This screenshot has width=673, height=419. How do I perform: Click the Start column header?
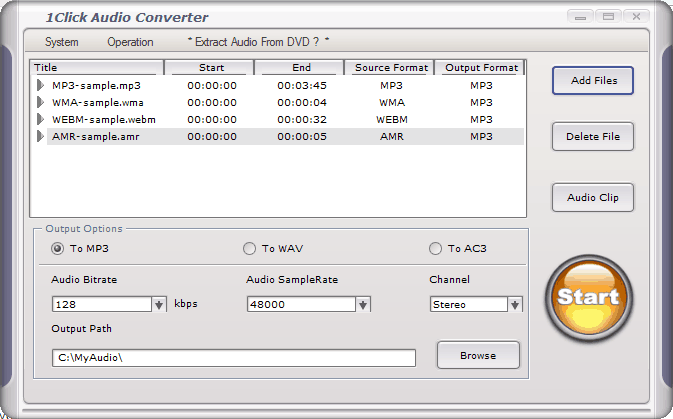pyautogui.click(x=209, y=68)
